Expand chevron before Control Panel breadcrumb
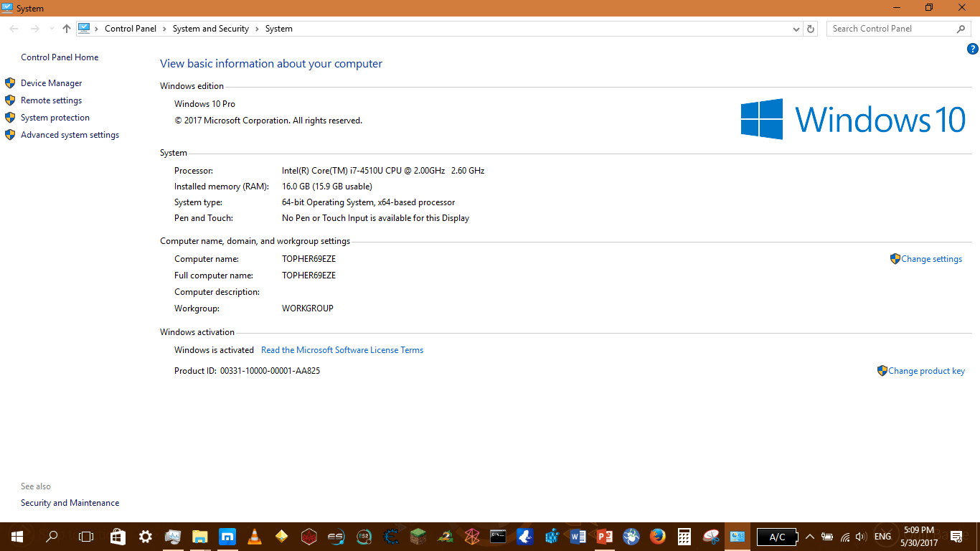 [97, 29]
